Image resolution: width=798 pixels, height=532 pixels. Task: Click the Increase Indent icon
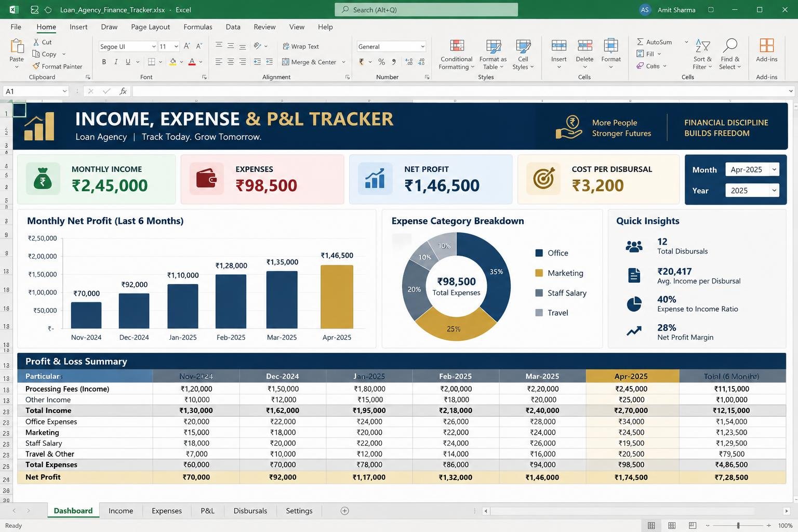click(269, 62)
